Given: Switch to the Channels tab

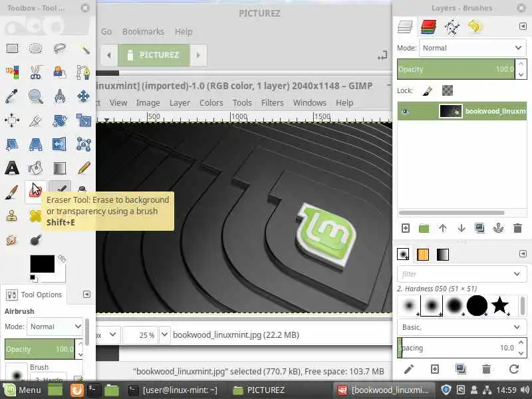Looking at the screenshot, I should 428,27.
